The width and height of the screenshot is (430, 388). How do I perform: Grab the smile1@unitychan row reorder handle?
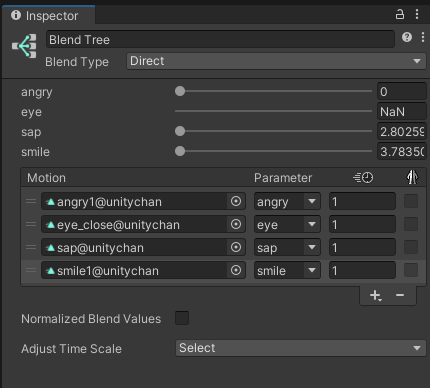(31, 270)
